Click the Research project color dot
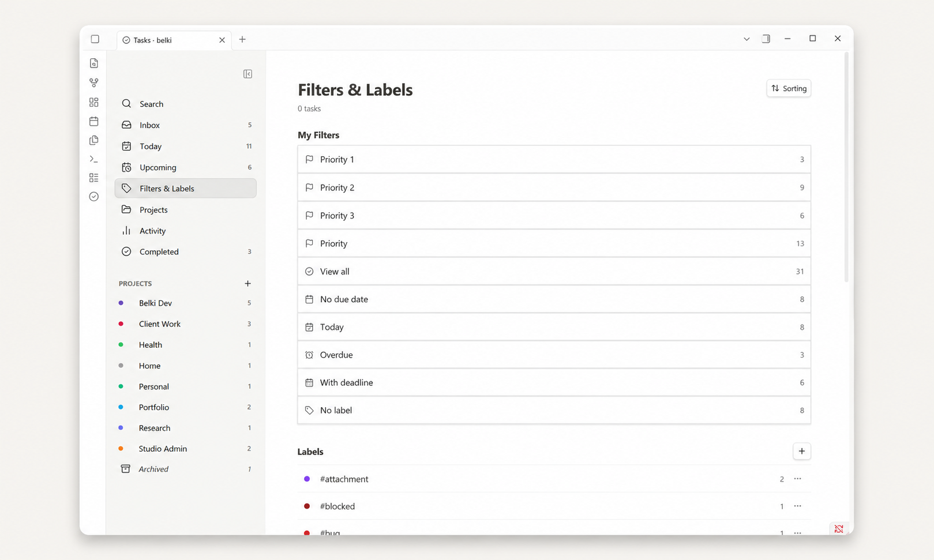 pyautogui.click(x=121, y=427)
